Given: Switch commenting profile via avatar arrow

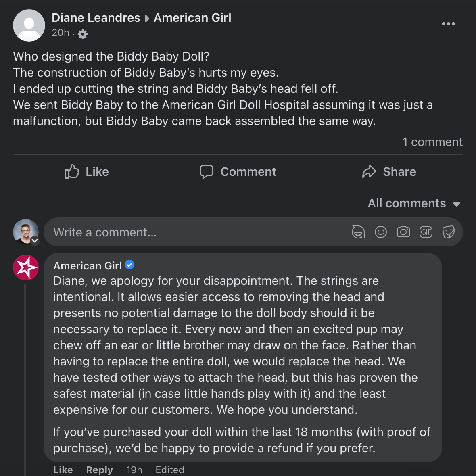Looking at the screenshot, I should click(35, 241).
